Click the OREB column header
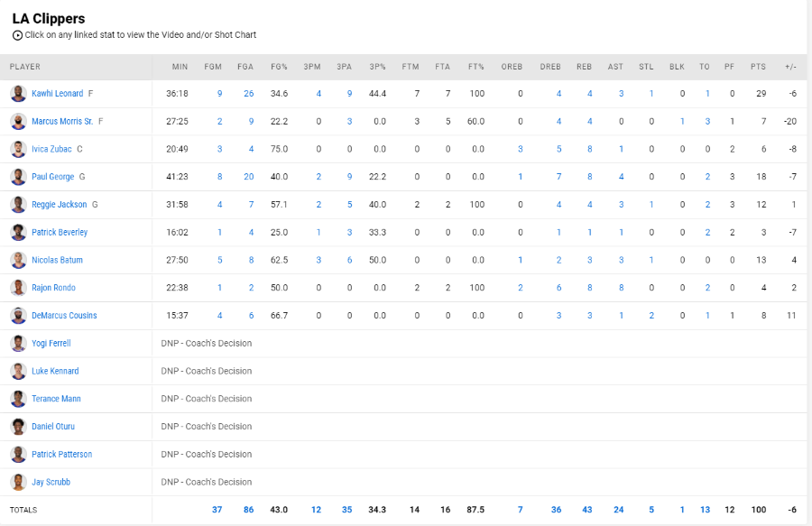The width and height of the screenshot is (812, 526). 512,67
